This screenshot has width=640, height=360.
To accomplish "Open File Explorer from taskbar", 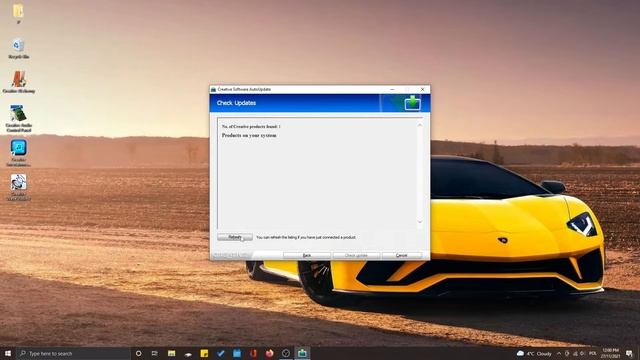I will pos(171,353).
